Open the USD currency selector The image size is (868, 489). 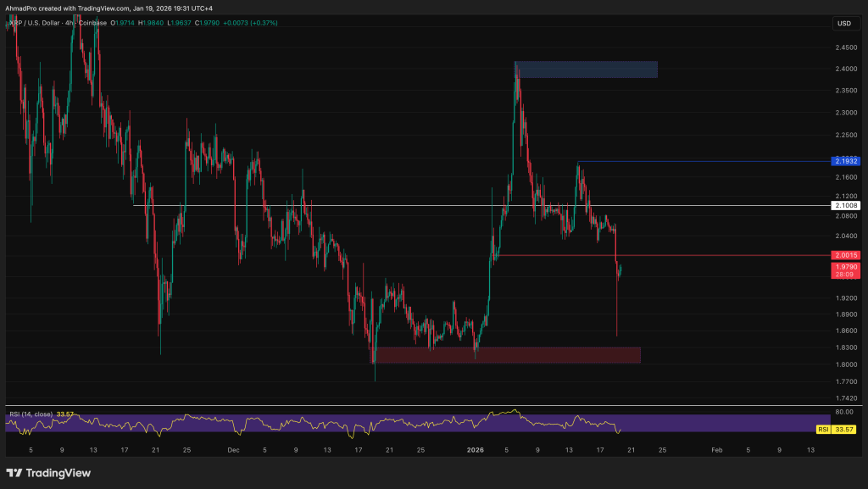[843, 24]
